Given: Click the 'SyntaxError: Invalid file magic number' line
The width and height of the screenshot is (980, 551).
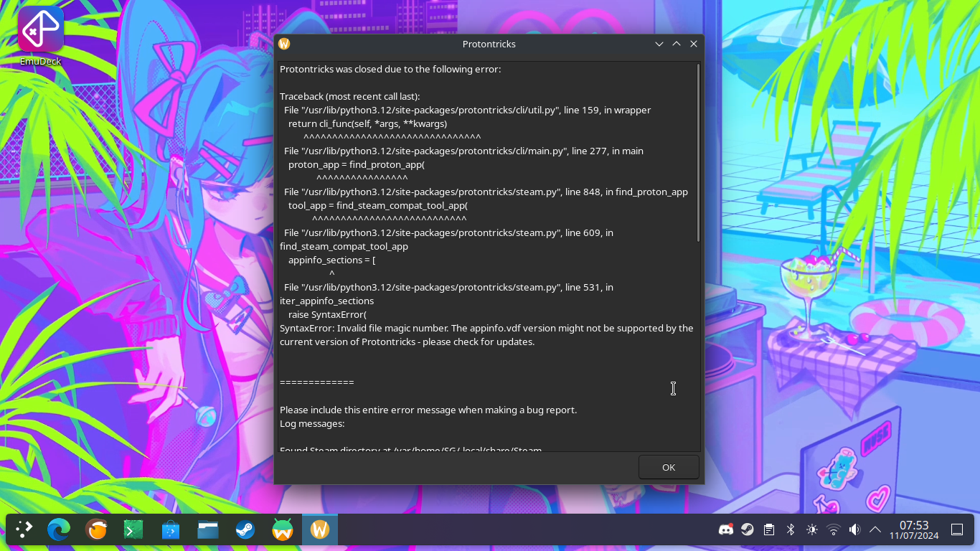Looking at the screenshot, I should [x=486, y=335].
